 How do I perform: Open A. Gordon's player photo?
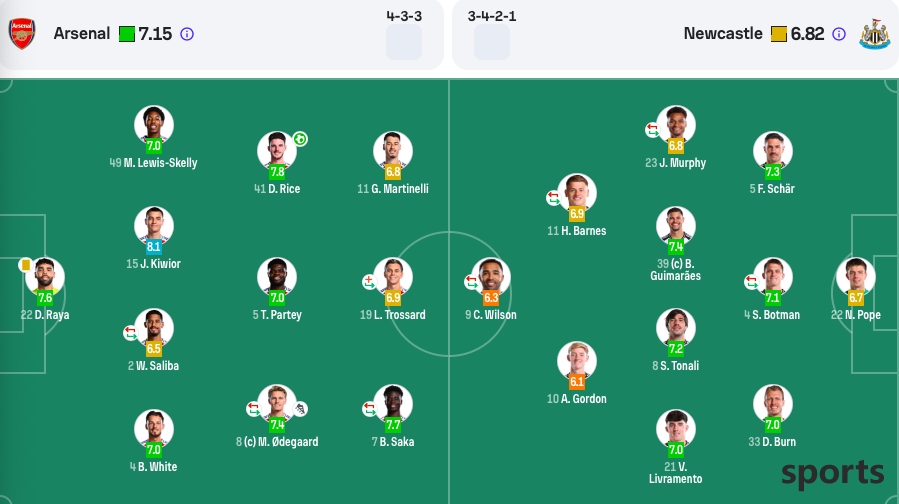point(577,361)
